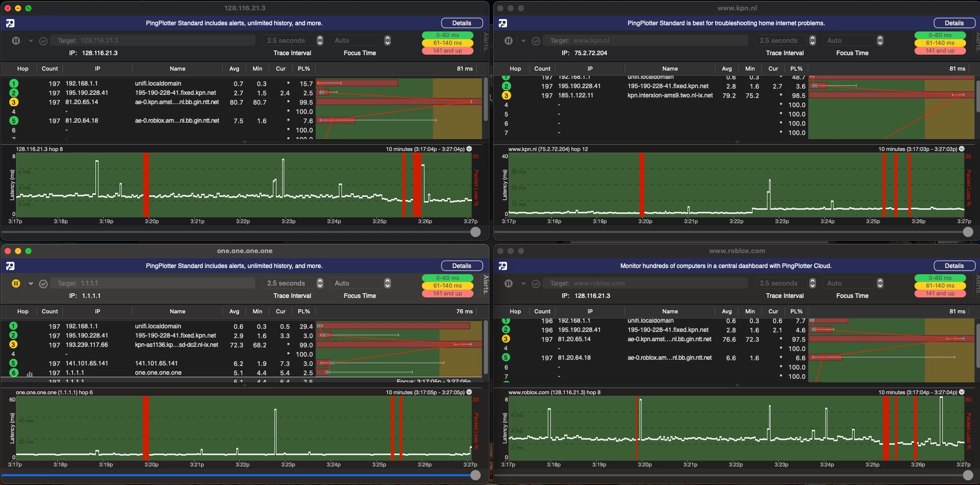Click graph icon beside hop 6 in one.one.one.one
Viewport: 980px width, 485px height.
tap(29, 374)
